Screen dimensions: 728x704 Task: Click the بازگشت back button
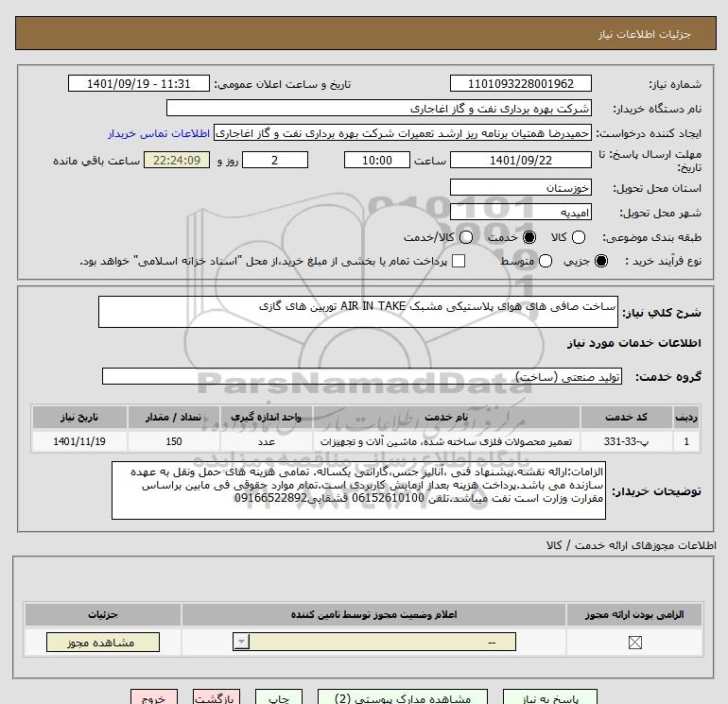217,697
